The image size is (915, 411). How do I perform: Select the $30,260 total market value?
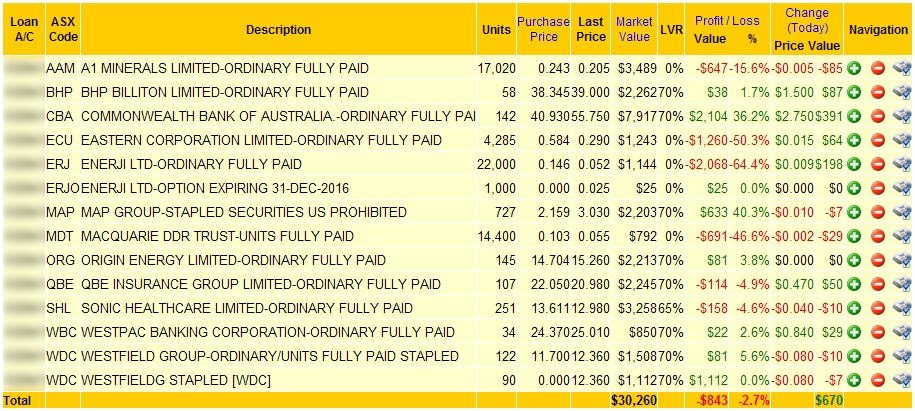[x=634, y=400]
